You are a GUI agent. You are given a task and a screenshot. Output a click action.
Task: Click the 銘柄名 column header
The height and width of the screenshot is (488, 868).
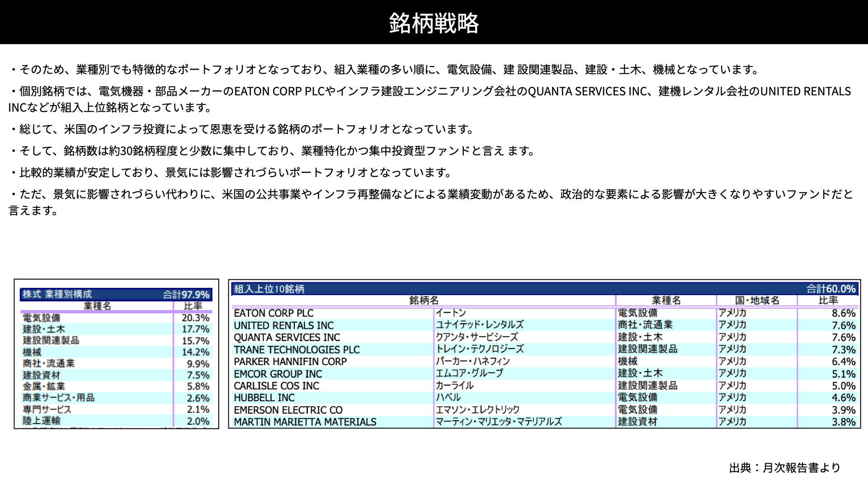coord(424,300)
